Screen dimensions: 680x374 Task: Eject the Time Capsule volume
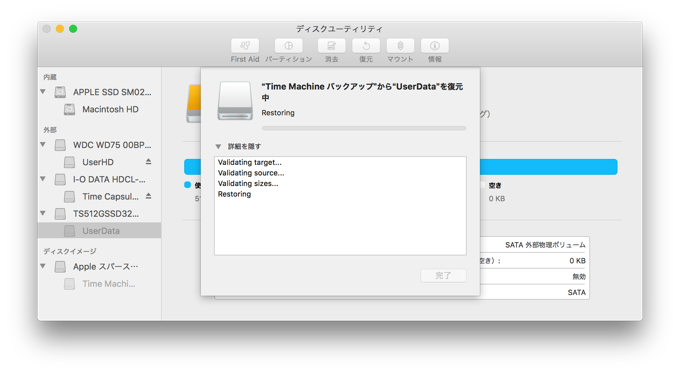coord(148,196)
